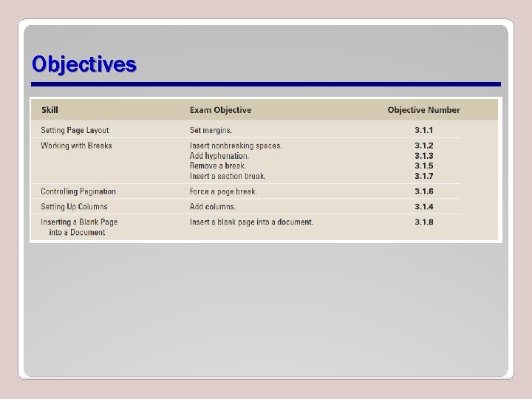Select objective number 3.1.2

point(424,146)
